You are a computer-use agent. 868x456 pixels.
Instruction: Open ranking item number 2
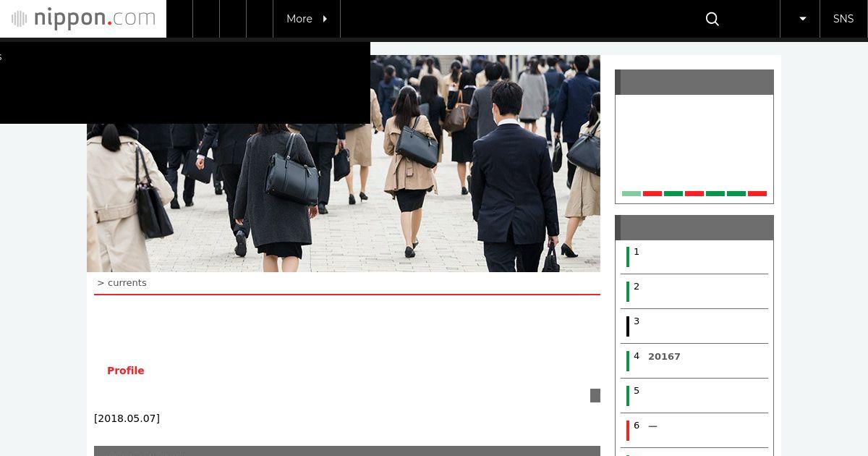[694, 292]
